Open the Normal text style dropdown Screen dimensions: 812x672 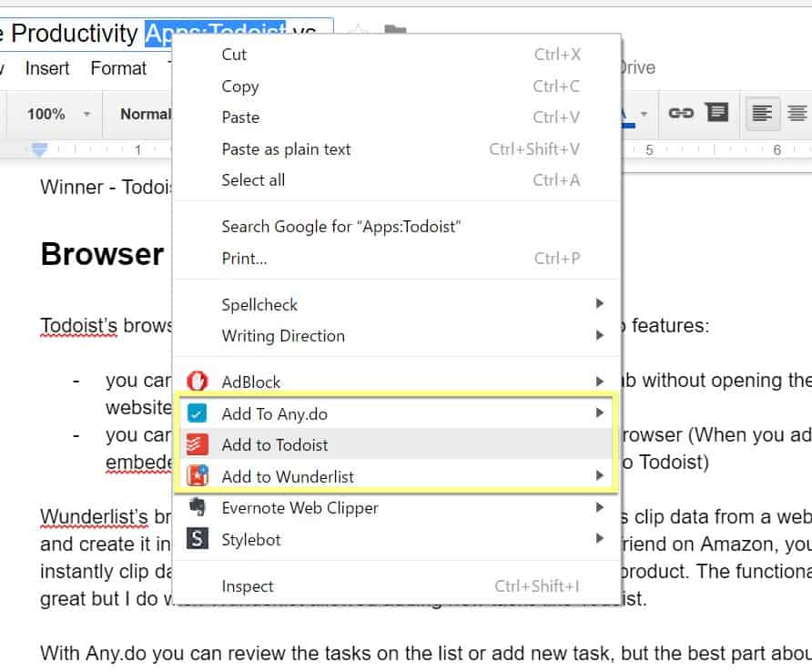(x=145, y=114)
